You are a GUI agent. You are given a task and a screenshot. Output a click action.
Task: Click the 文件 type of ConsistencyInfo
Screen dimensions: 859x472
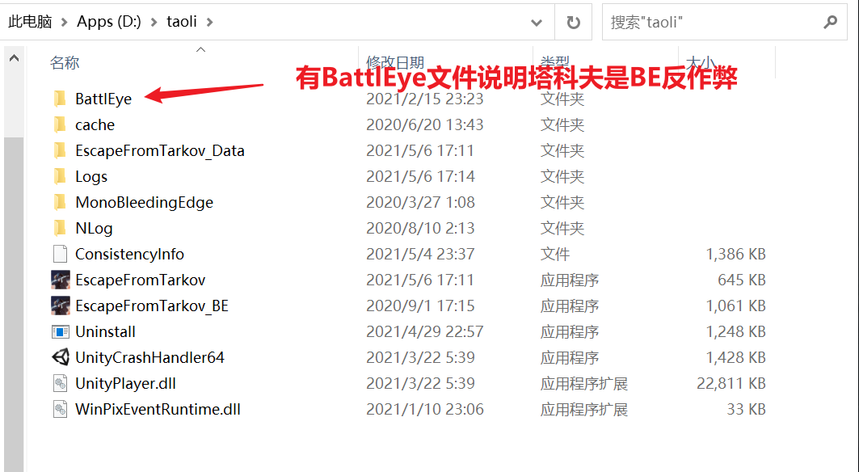point(555,254)
